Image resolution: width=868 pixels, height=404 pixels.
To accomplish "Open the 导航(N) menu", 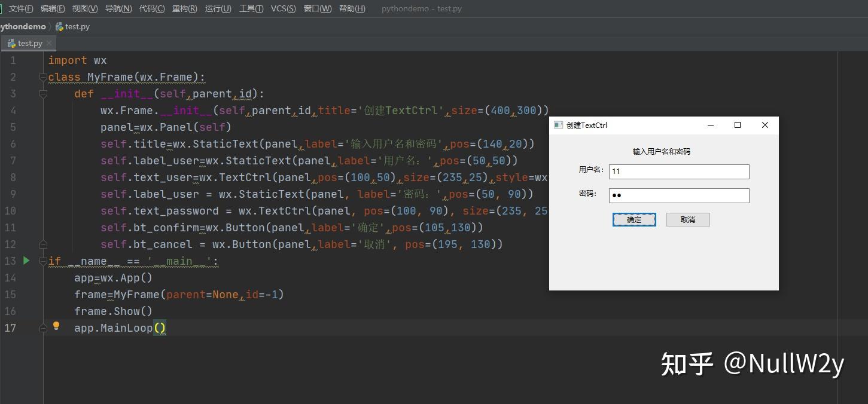I will [x=118, y=8].
